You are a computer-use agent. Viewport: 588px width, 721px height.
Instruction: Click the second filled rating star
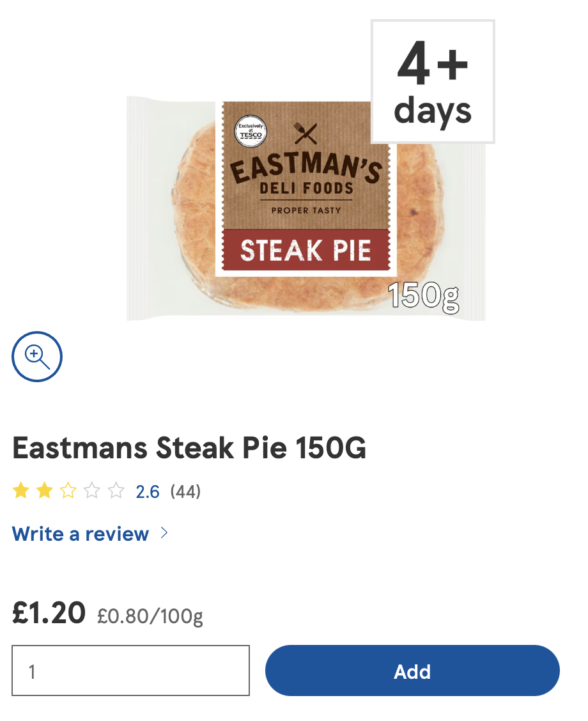click(45, 491)
